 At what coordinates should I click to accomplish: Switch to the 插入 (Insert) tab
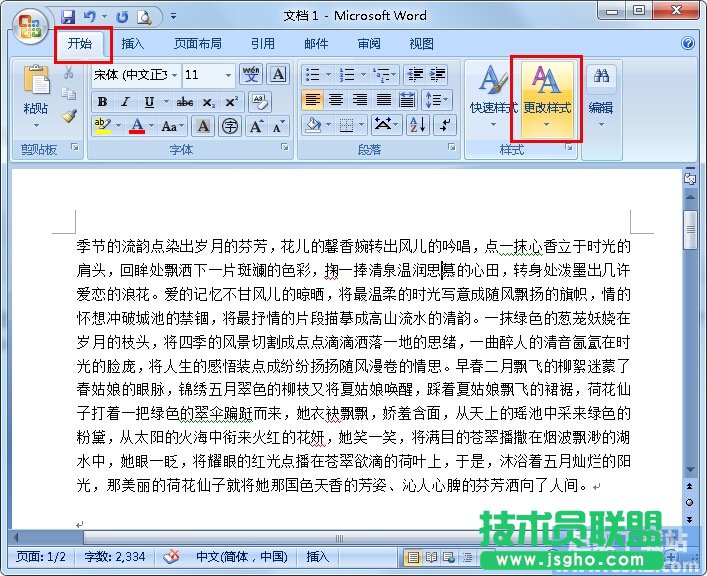(x=132, y=44)
